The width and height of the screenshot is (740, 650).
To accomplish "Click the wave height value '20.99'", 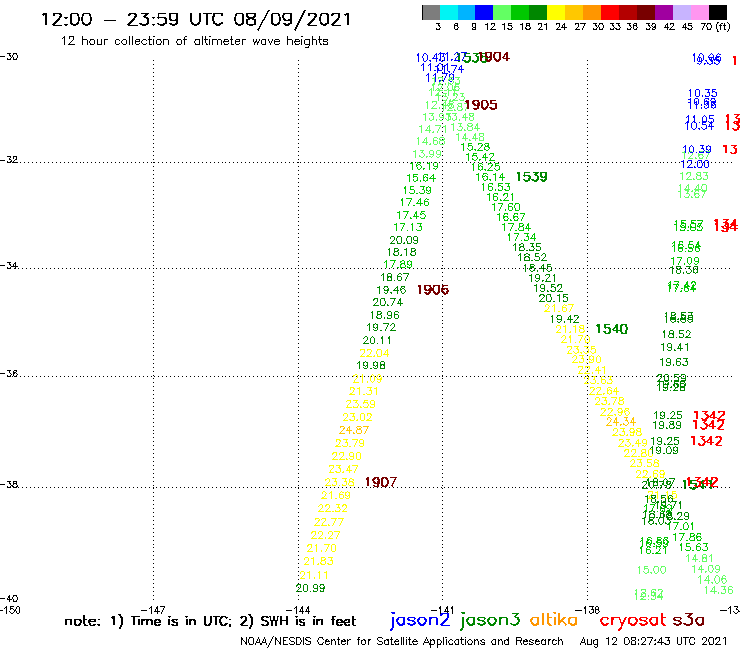I will 310,588.
